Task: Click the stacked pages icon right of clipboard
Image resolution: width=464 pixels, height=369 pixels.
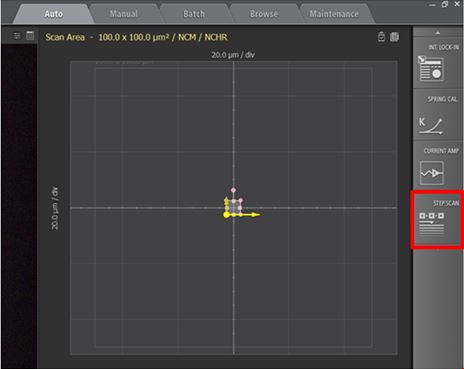Action: [394, 37]
